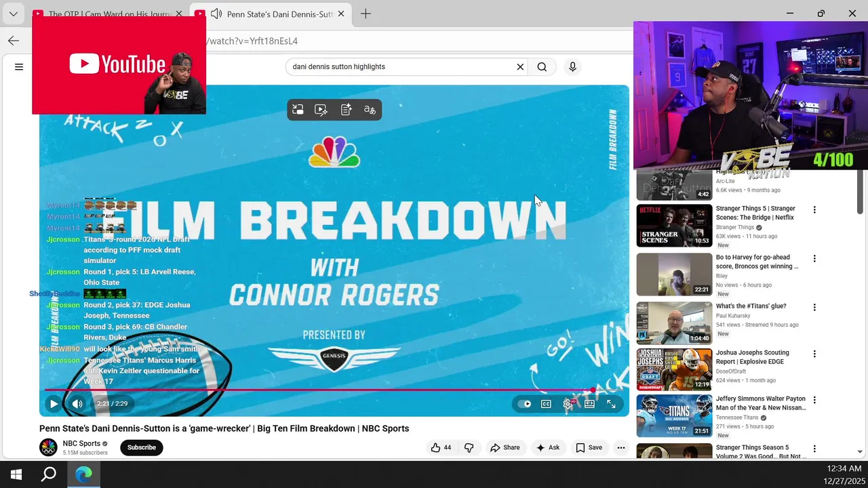Expand the tab search dropdown
Image resolution: width=868 pixels, height=488 pixels.
pos(13,14)
